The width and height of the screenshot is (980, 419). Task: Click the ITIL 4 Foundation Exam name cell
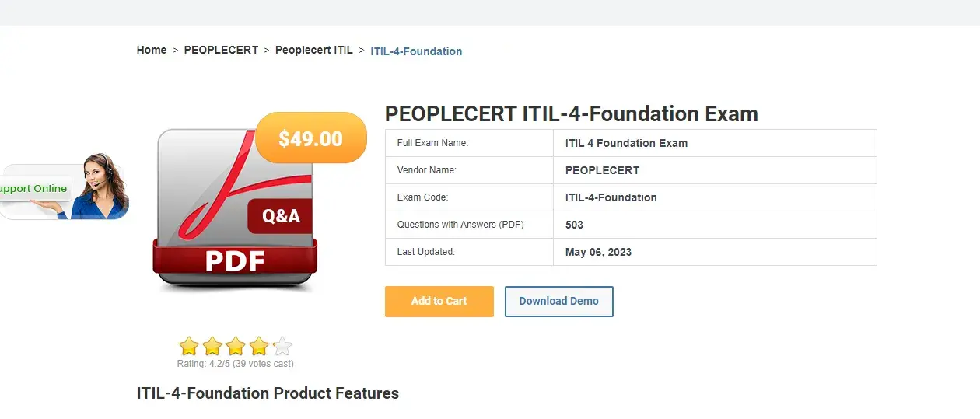[626, 143]
